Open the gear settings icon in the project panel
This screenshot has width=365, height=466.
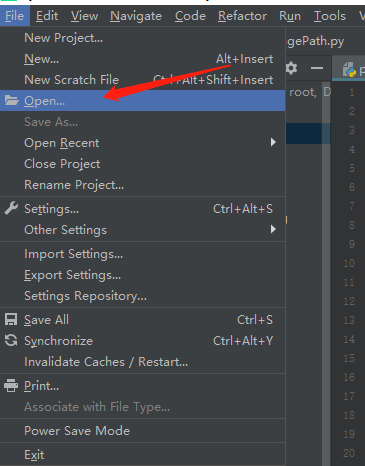[x=291, y=68]
